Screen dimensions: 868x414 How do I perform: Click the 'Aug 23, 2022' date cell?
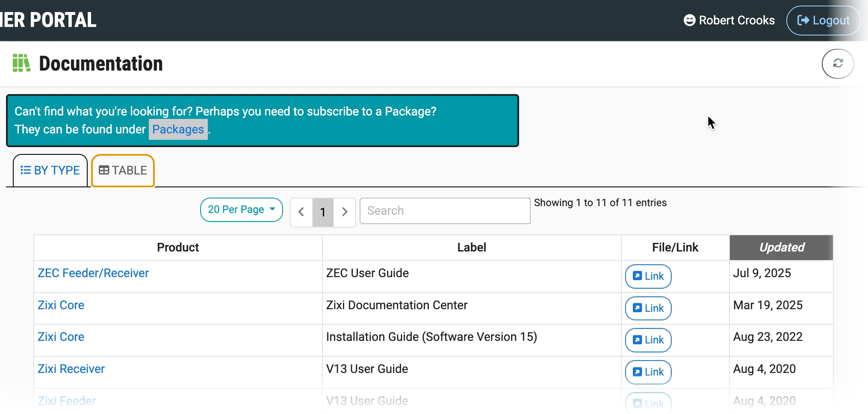[781, 340]
